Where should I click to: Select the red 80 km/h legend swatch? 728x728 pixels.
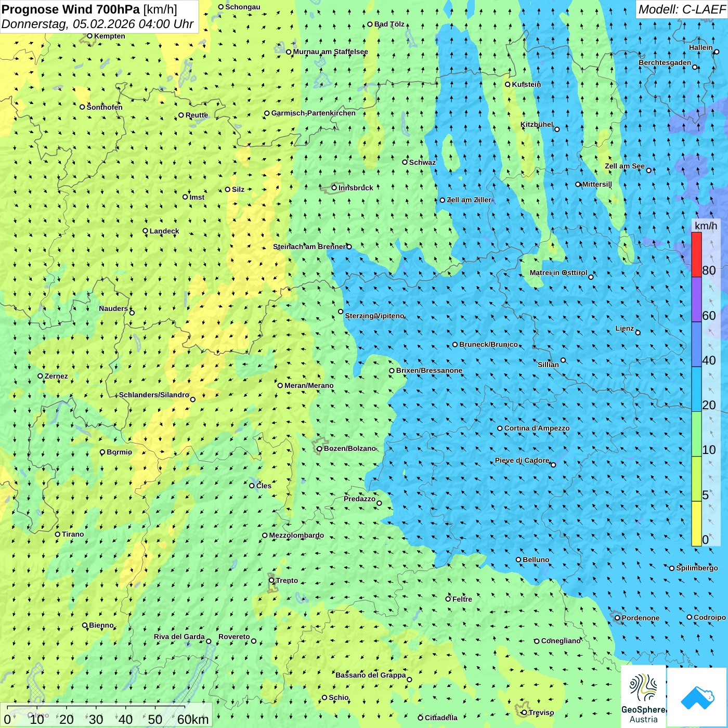[x=696, y=254]
